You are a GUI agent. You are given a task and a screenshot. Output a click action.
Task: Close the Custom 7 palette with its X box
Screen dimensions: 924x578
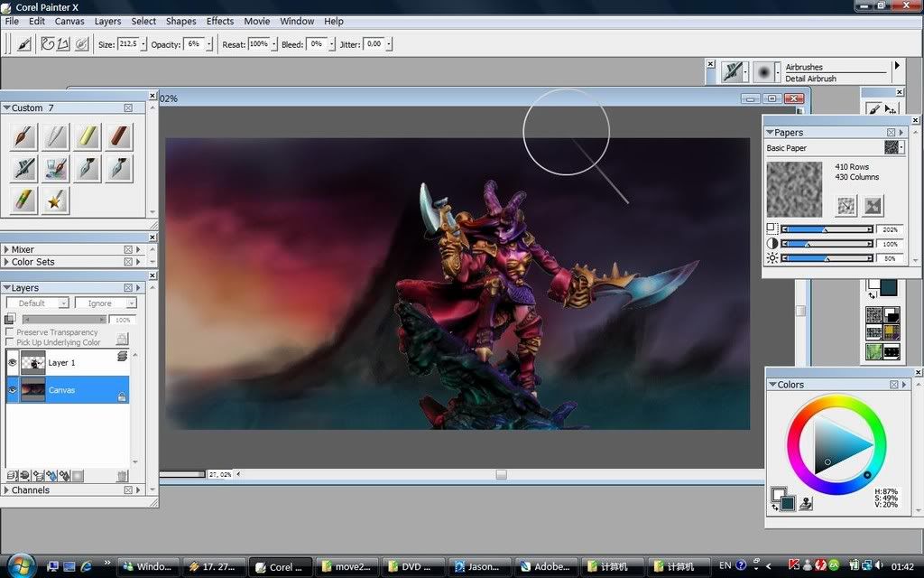click(128, 108)
